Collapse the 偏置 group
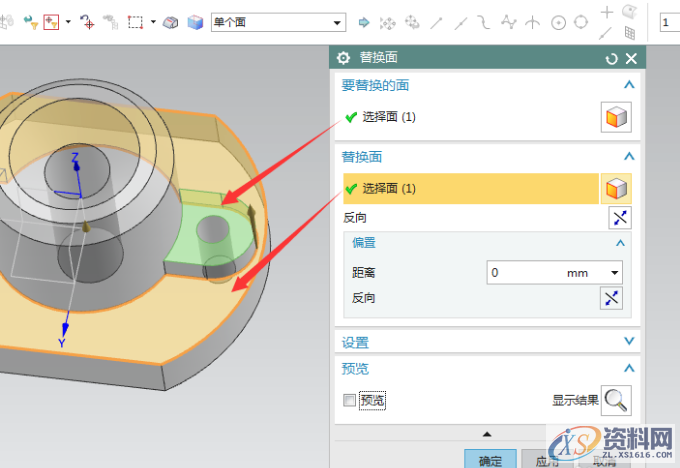Viewport: 680px width, 468px height. [620, 243]
